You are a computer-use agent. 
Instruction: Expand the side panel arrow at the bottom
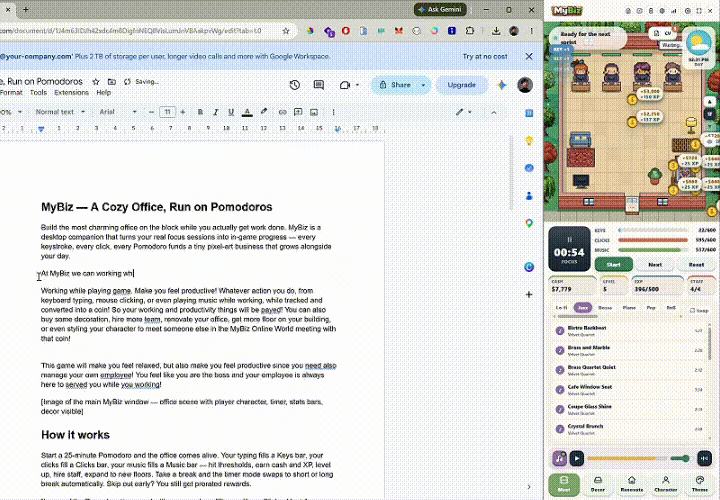529,487
